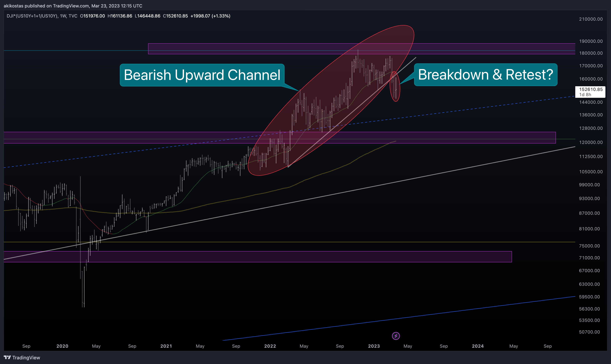Viewport: 611px width, 364px height.
Task: Click the 87000.00 price axis label
Action: [x=589, y=213]
